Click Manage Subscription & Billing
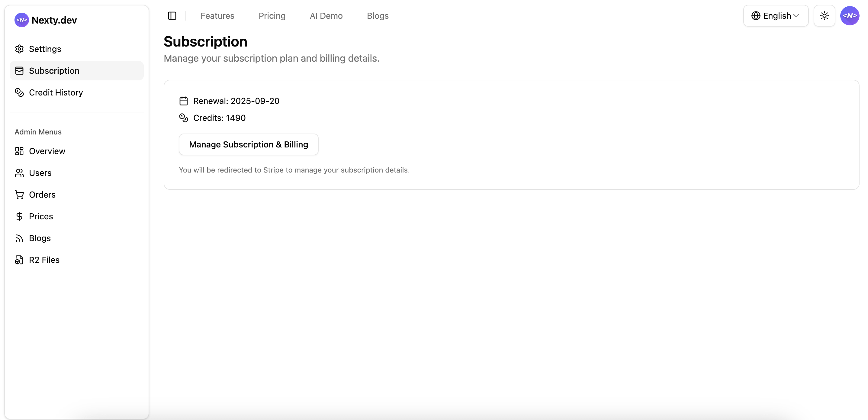This screenshot has width=868, height=420. pos(248,144)
